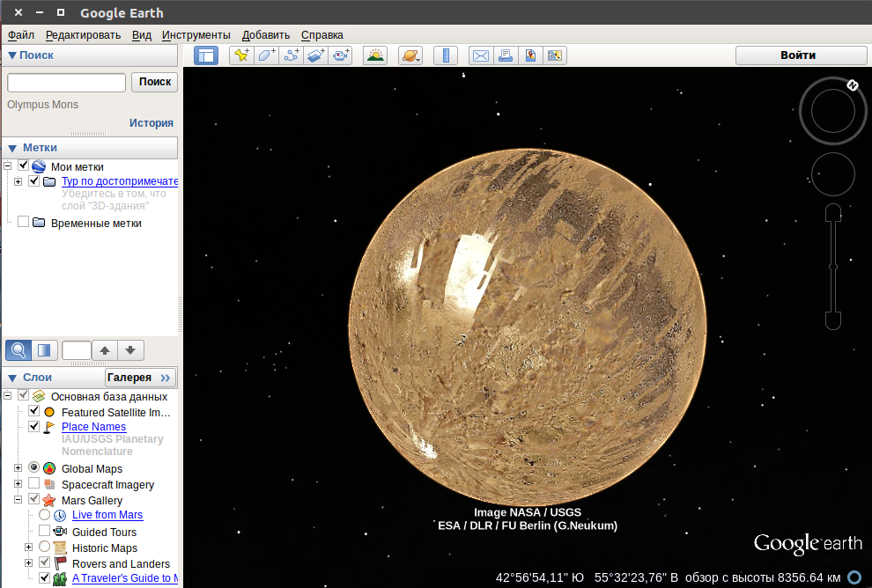
Task: Click the streaming status indicator circle
Action: coord(854,577)
